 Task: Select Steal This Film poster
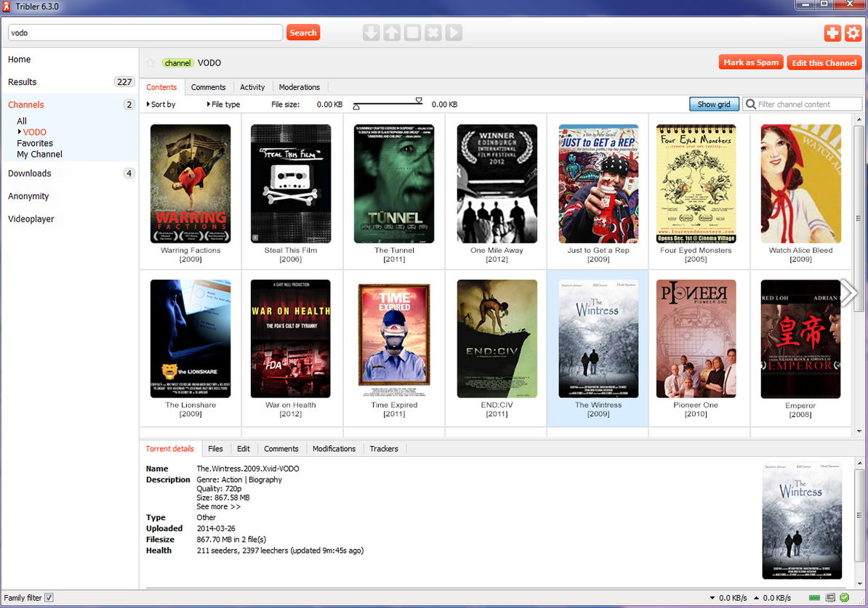291,184
